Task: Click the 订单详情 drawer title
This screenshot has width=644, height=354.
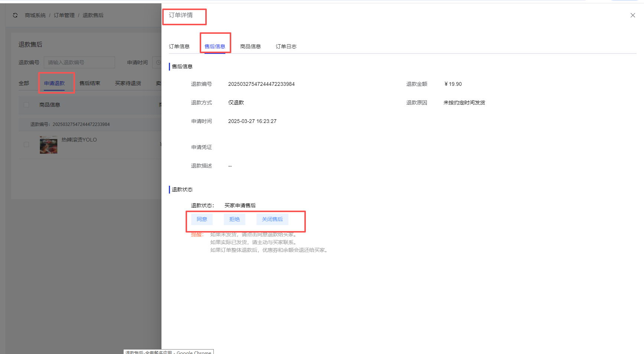Action: pyautogui.click(x=181, y=15)
